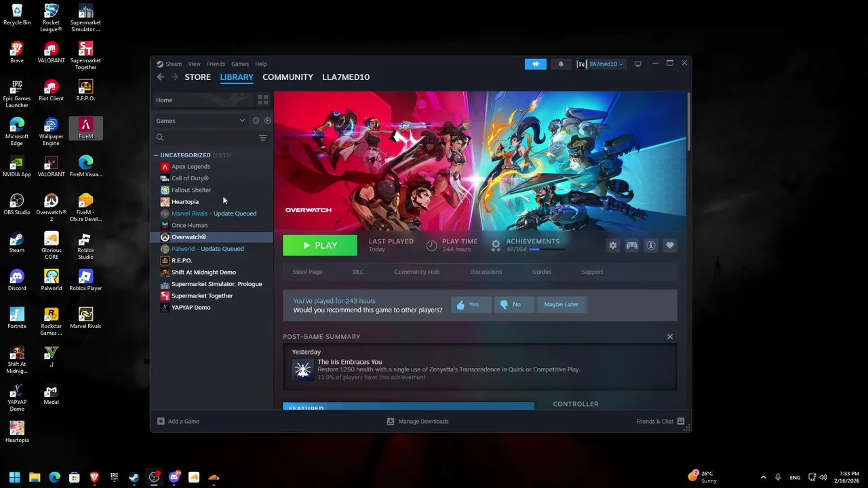Toggle the ready-to-play filter icon
The width and height of the screenshot is (868, 488).
pos(267,121)
